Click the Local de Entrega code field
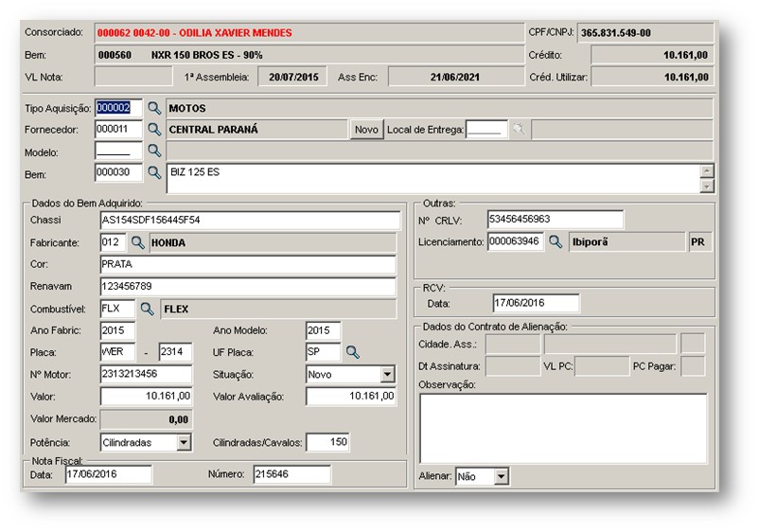 486,130
